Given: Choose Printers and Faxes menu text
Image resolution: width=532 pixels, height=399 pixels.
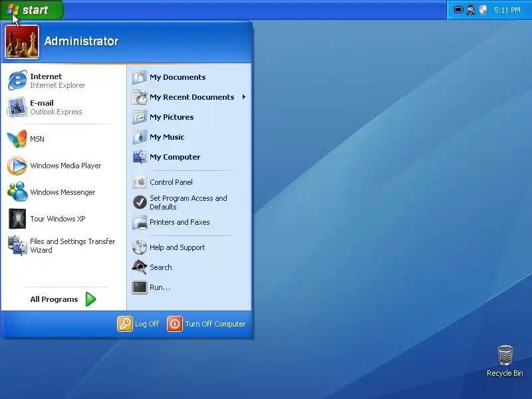Looking at the screenshot, I should coord(180,222).
